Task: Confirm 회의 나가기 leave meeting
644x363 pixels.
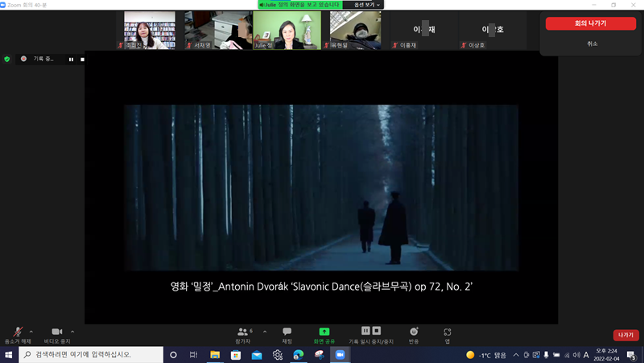Action: click(591, 23)
